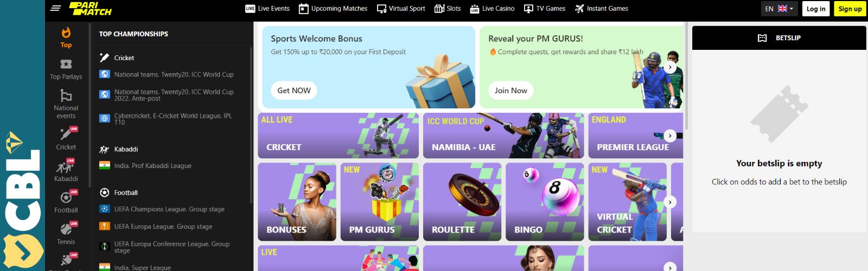Screen dimensions: 868x271
Task: Select live Kabaddi sidebar icon
Action: click(66, 166)
